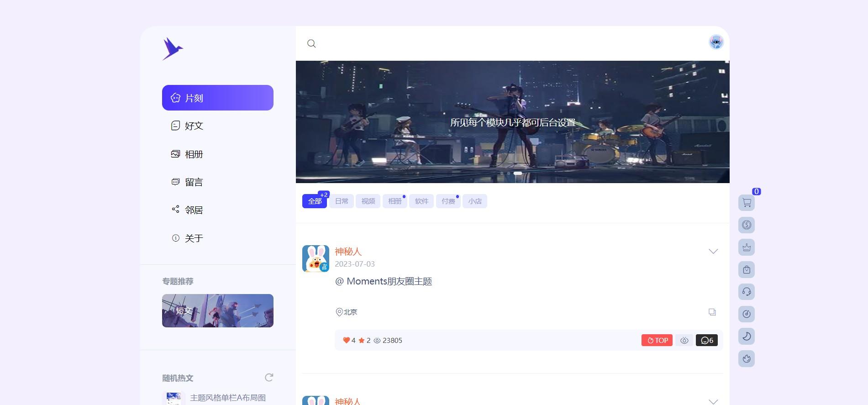Select the 日常 category tab
This screenshot has width=868, height=405.
click(x=342, y=201)
